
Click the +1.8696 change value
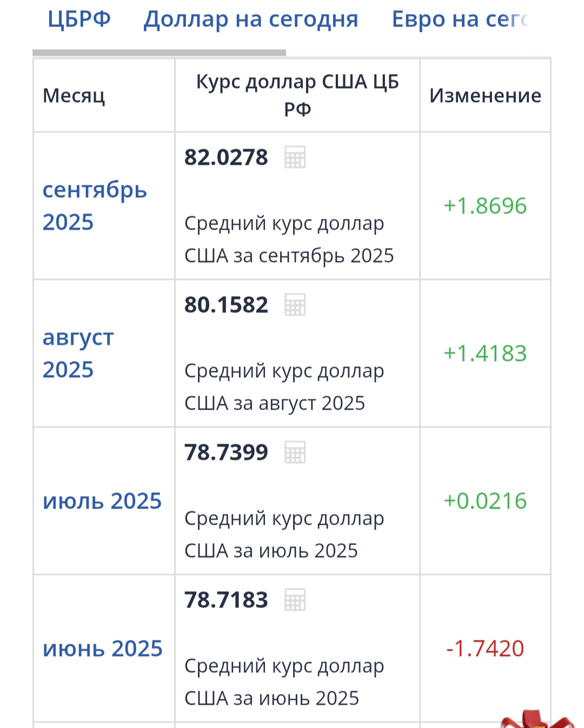tap(485, 206)
